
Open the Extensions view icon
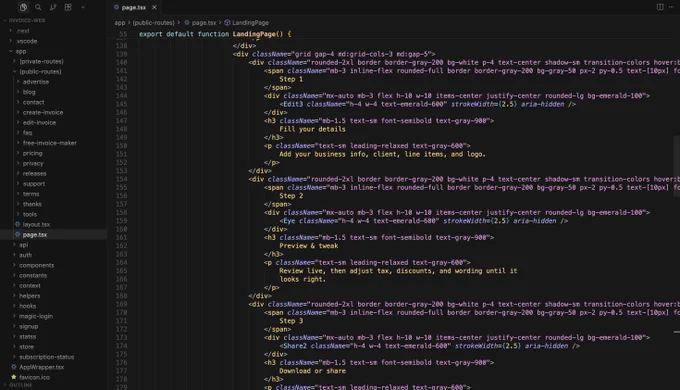coord(68,7)
